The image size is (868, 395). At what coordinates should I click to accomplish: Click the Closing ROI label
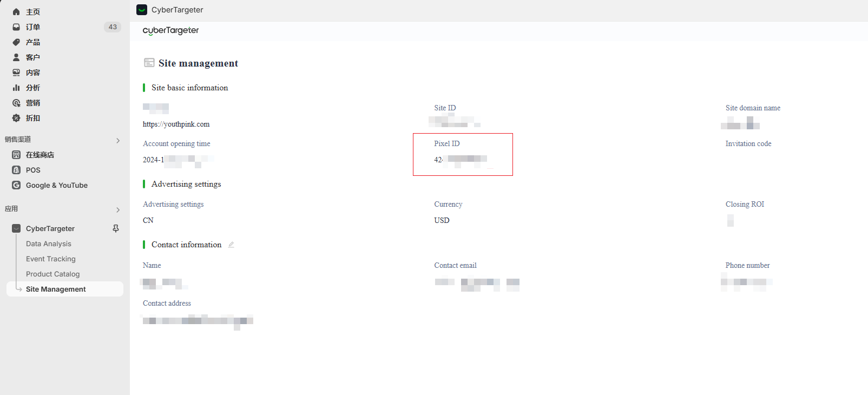tap(745, 204)
